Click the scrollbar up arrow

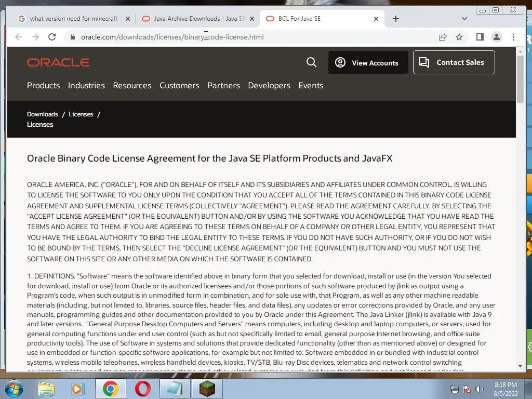[x=520, y=51]
